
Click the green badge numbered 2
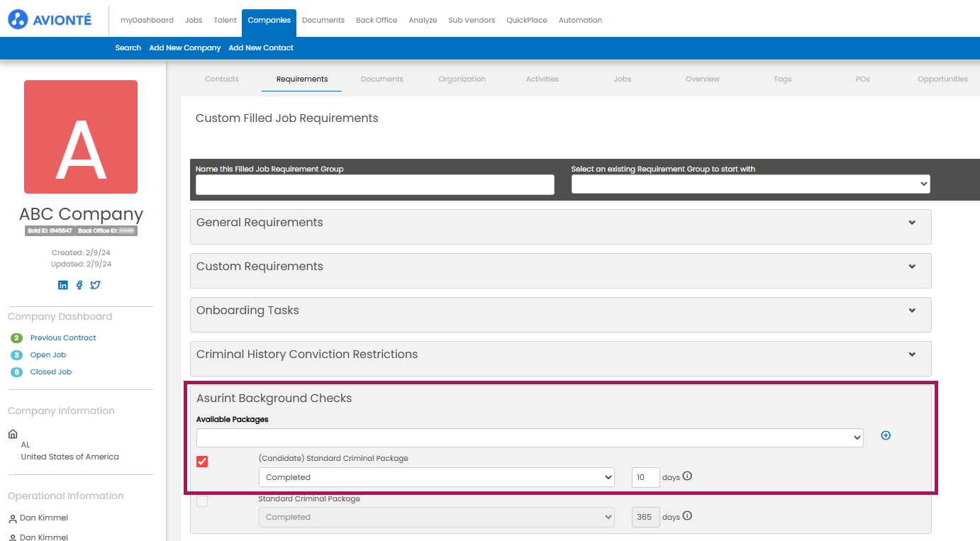[17, 338]
